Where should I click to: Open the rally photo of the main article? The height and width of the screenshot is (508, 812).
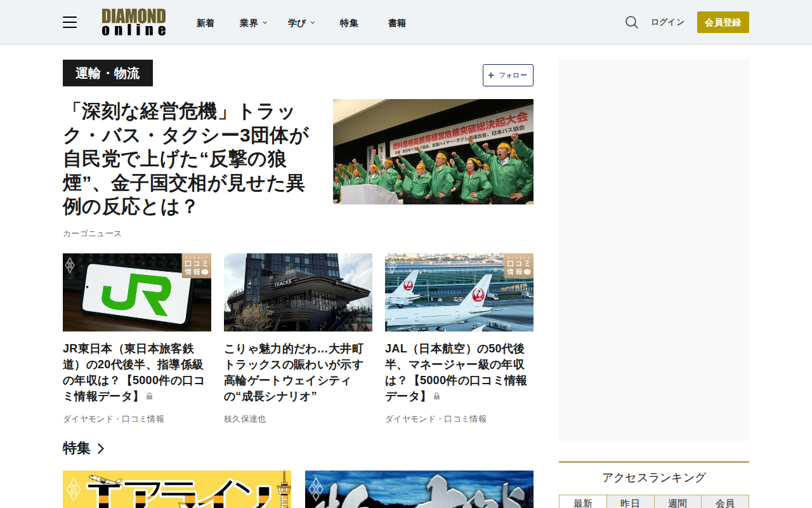tap(433, 152)
